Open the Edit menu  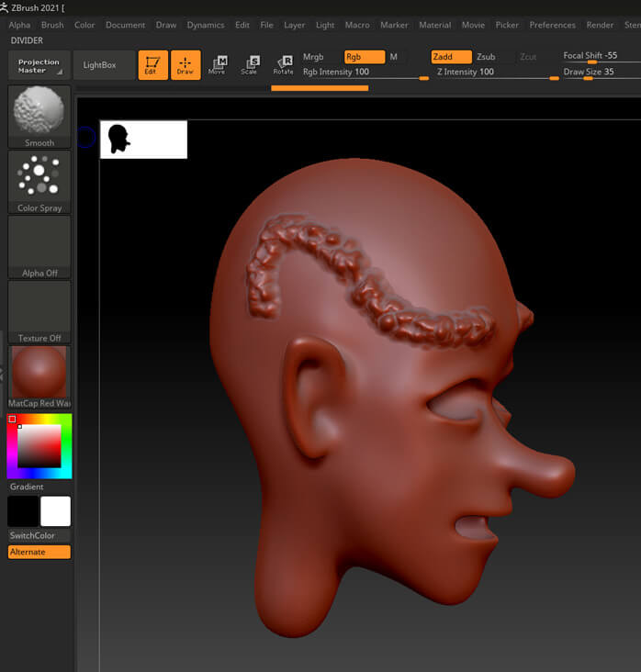242,26
